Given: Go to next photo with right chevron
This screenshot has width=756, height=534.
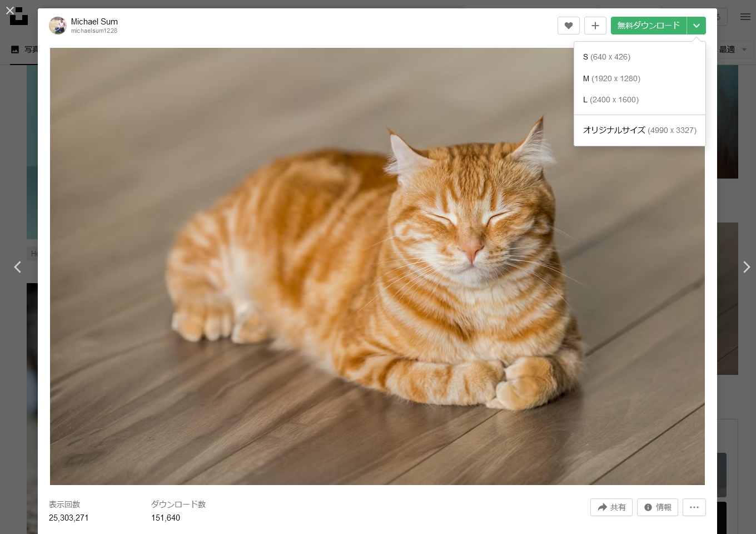Looking at the screenshot, I should (x=747, y=268).
